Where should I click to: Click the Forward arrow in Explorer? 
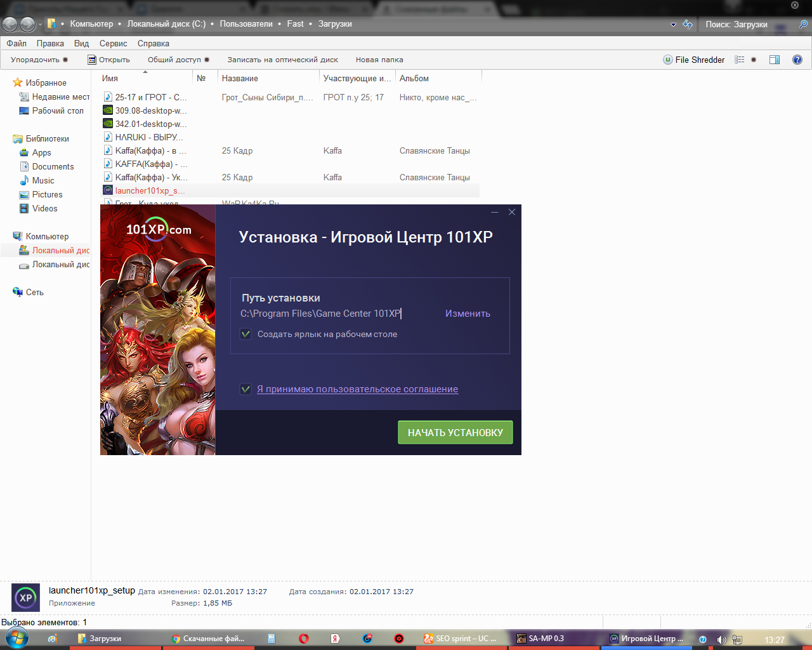(x=28, y=24)
